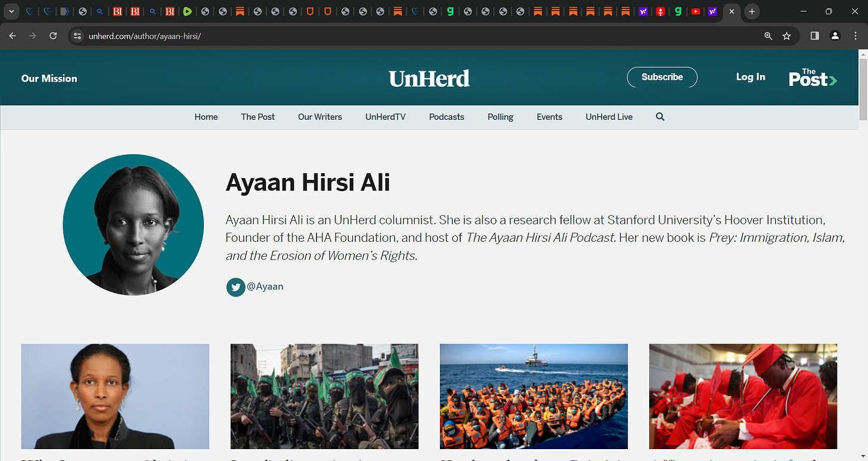Click the Log In link

pos(751,77)
